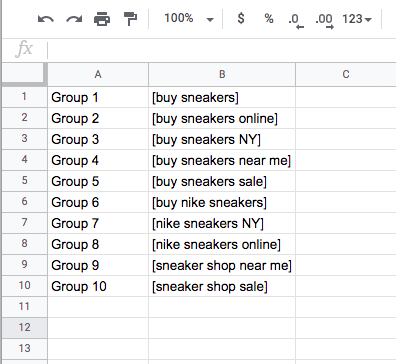Select row 10 header
Screen dimensions: 396x364
point(25,286)
